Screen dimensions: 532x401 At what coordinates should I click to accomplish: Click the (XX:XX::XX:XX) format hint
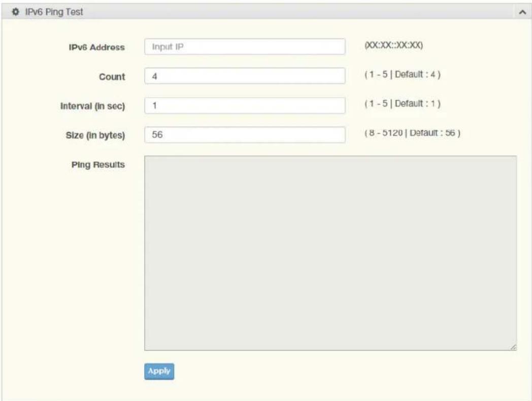(393, 45)
